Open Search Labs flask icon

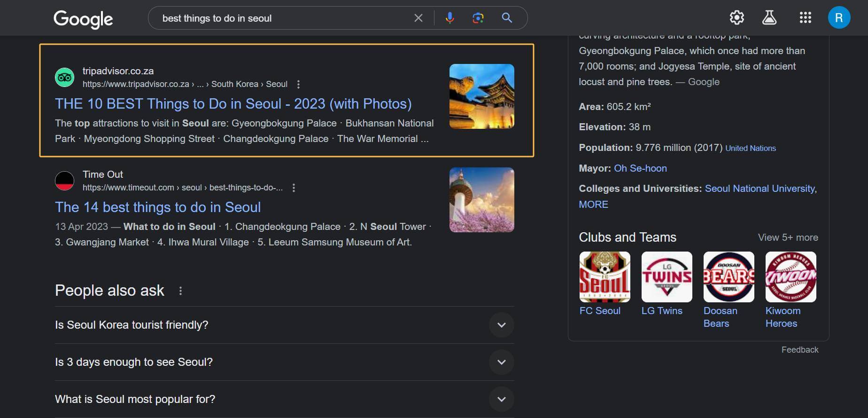pyautogui.click(x=769, y=18)
